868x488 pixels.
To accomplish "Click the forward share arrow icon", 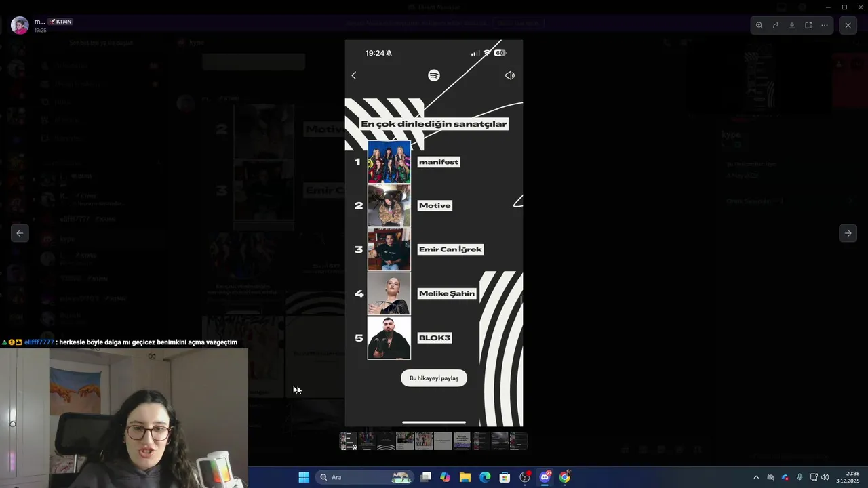I will [776, 25].
